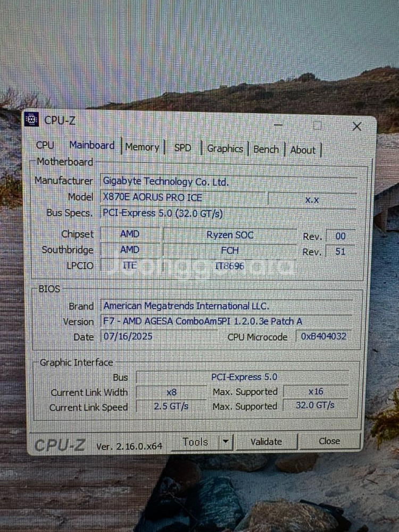Click the Tools button

coord(195,442)
